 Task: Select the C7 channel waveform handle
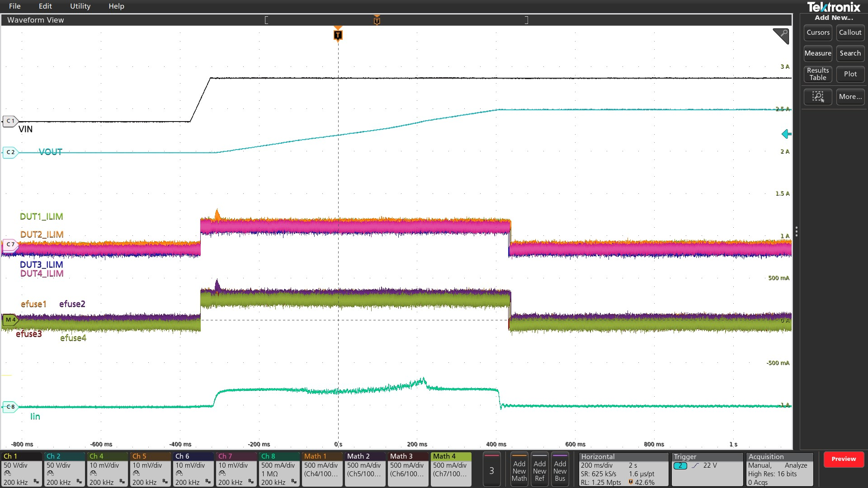click(x=10, y=244)
